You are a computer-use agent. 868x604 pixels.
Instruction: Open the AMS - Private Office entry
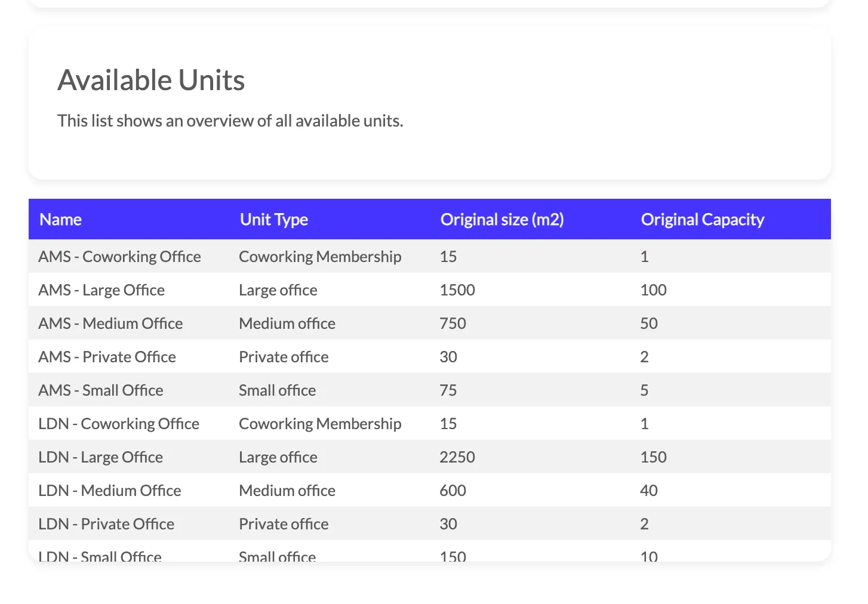coord(430,357)
